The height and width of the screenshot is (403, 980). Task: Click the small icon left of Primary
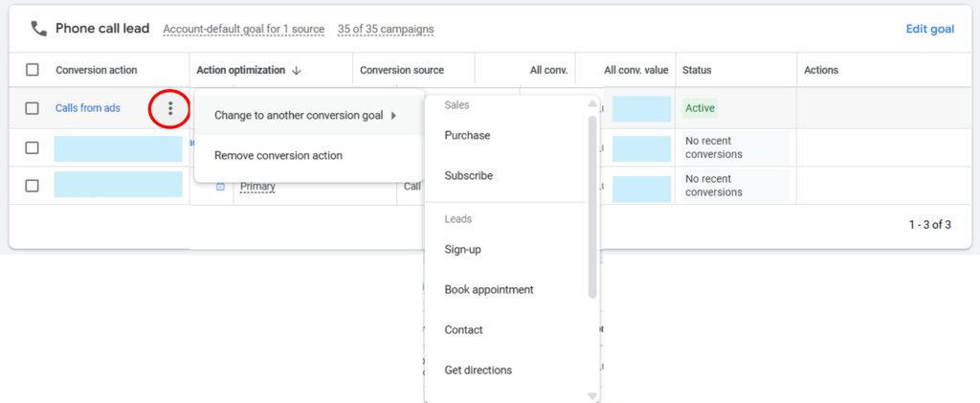click(220, 187)
